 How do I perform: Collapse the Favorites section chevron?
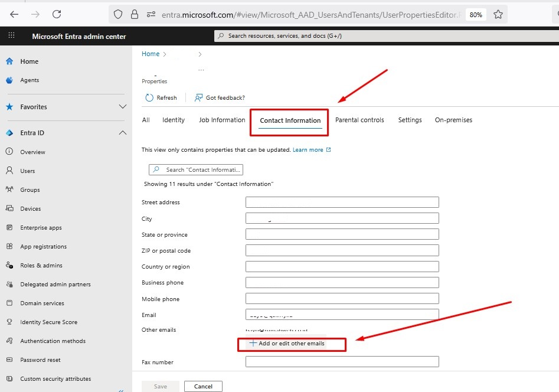click(123, 107)
